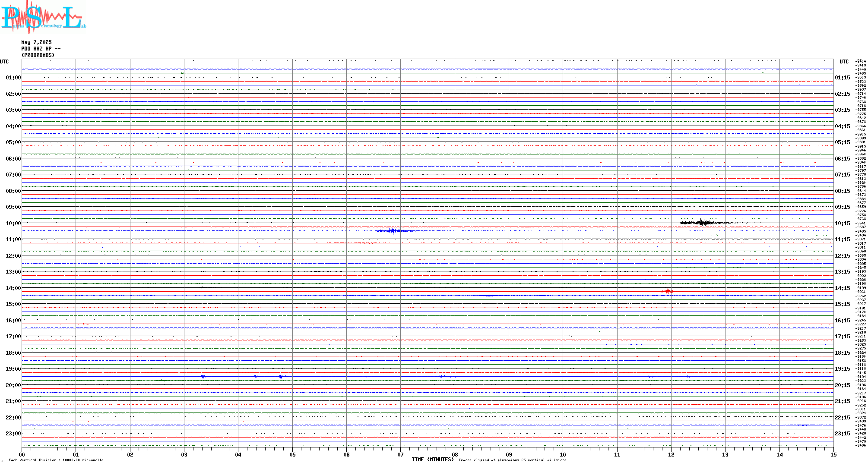This screenshot has width=868, height=466.
Task: Click minute '15' on the bottom time axis
Action: pyautogui.click(x=833, y=454)
